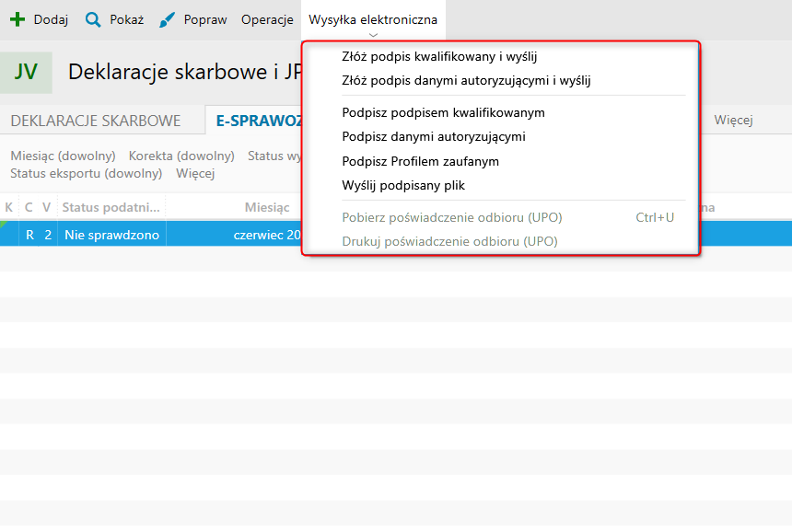Open the Operacje menu
The height and width of the screenshot is (532, 792).
(x=267, y=19)
